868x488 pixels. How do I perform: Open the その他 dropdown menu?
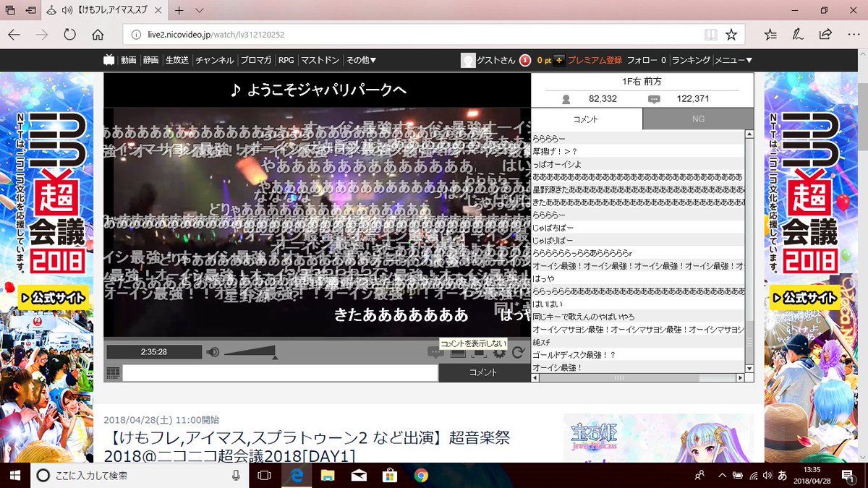361,61
